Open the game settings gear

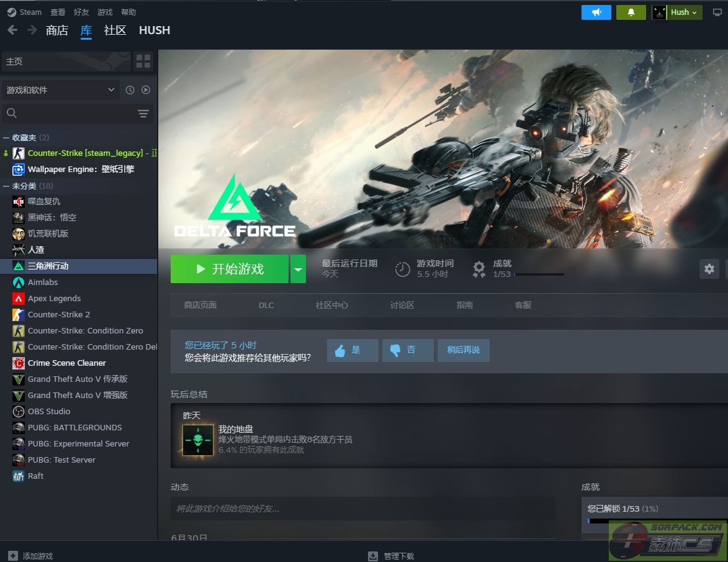pyautogui.click(x=709, y=269)
